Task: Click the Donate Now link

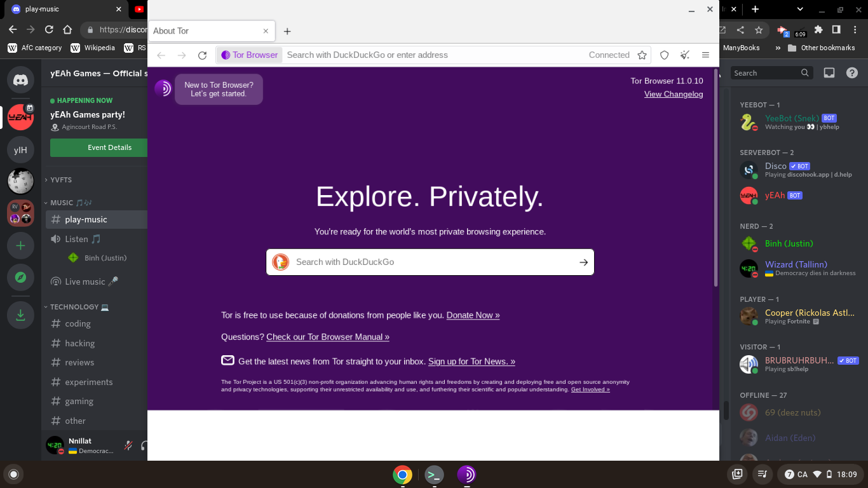Action: [x=473, y=315]
